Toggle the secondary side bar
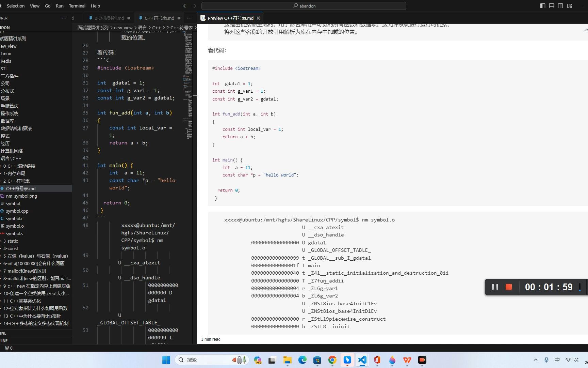 [560, 6]
